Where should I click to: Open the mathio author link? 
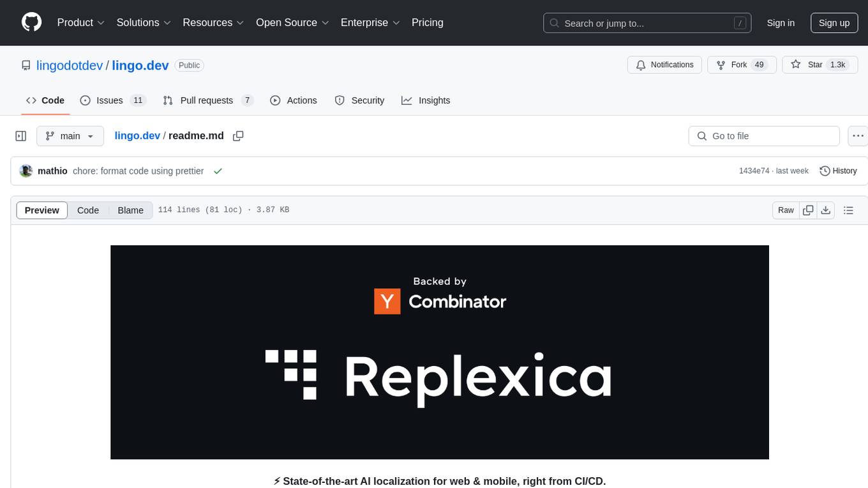tap(52, 171)
